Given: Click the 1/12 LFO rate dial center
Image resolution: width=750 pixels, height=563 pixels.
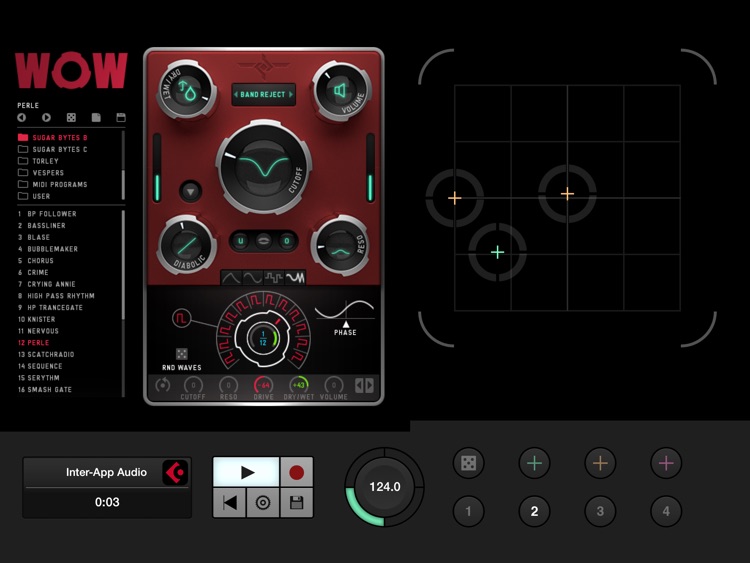Looking at the screenshot, I should point(263,338).
